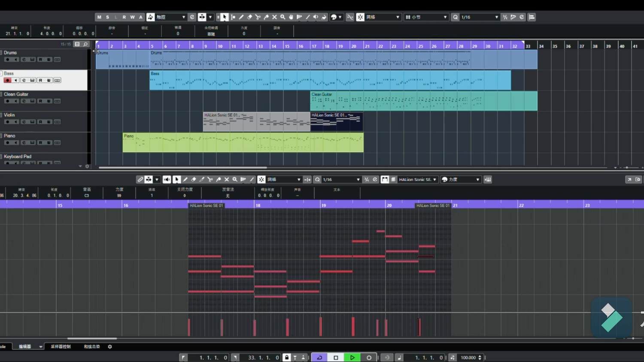
Task: Select the Zoom tool in the key editor
Action: [235, 179]
